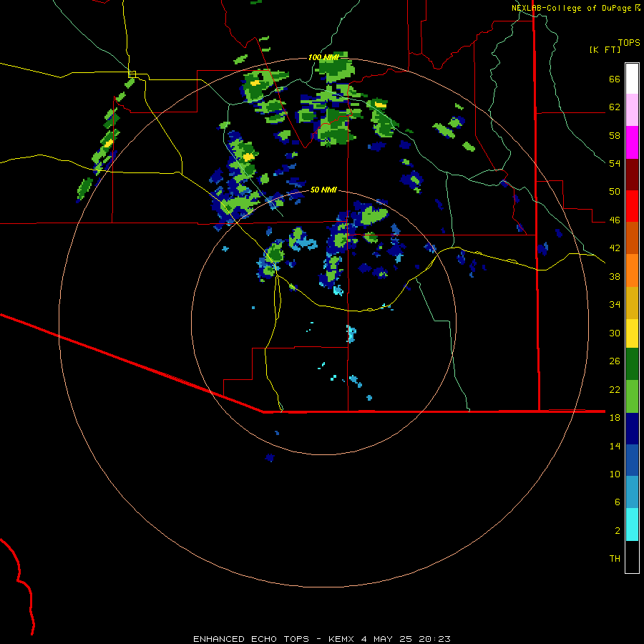Pick the cyan legend color band
This screenshot has height=644, width=644.
pyautogui.click(x=632, y=525)
